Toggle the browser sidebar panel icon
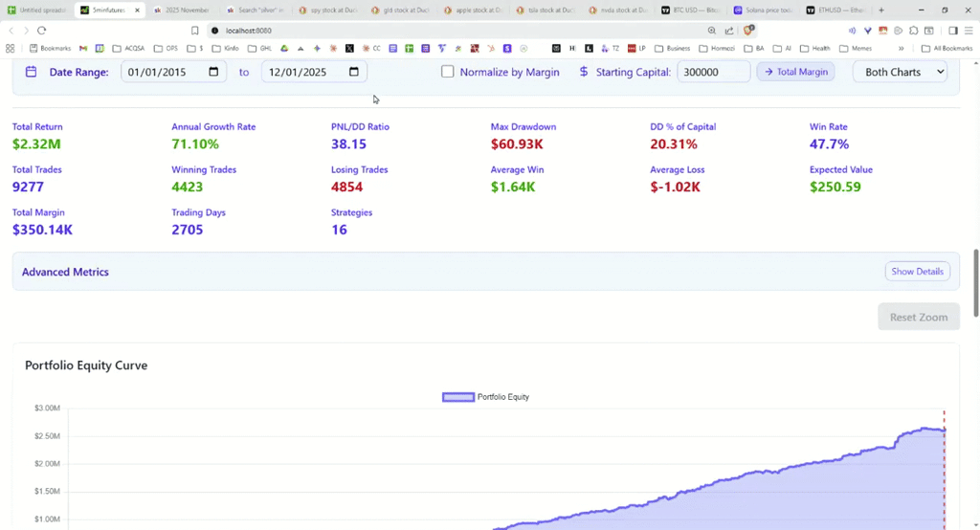Viewport: 980px width, 530px height. (953, 30)
